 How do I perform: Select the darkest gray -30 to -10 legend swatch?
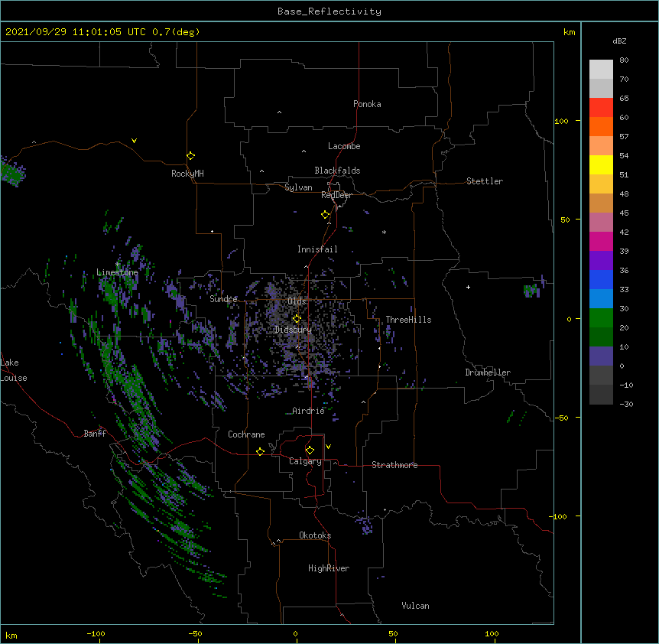(601, 395)
